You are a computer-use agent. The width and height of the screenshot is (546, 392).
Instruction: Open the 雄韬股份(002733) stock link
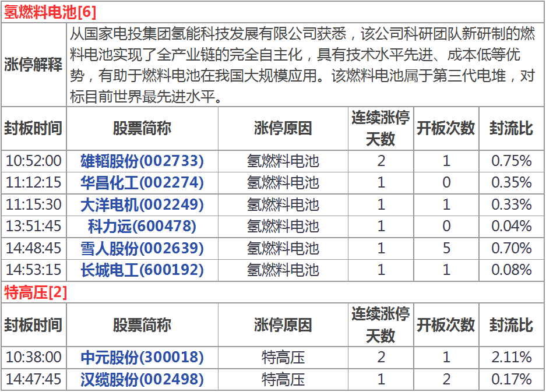142,161
